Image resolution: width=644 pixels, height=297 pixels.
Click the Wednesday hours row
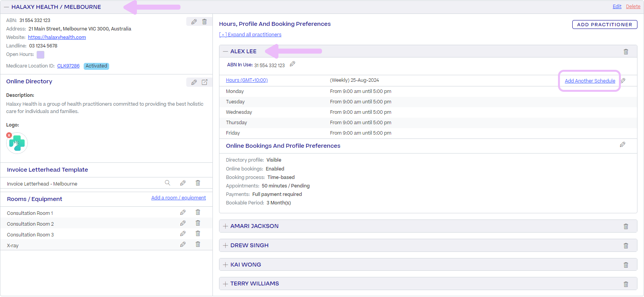[x=428, y=112]
